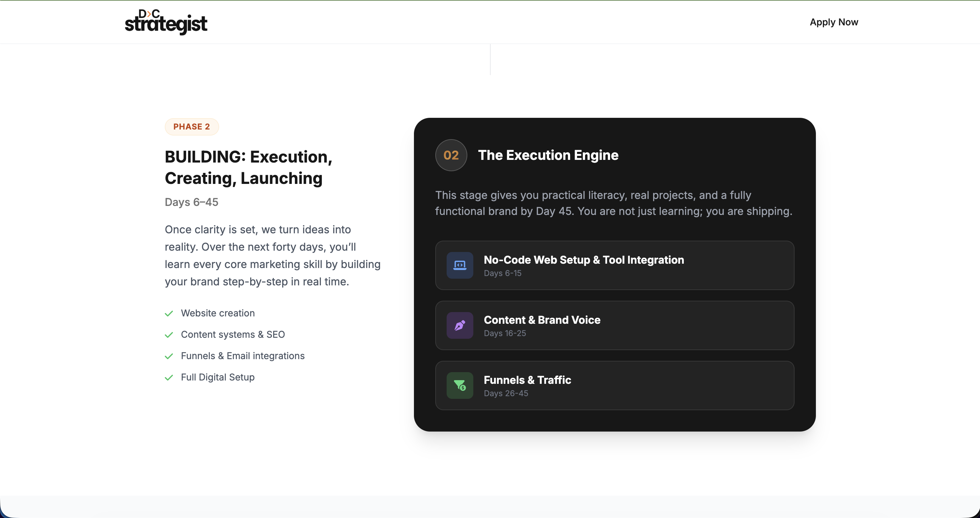Click the Days 6–45 subtitle text
This screenshot has width=980, height=518.
(191, 202)
